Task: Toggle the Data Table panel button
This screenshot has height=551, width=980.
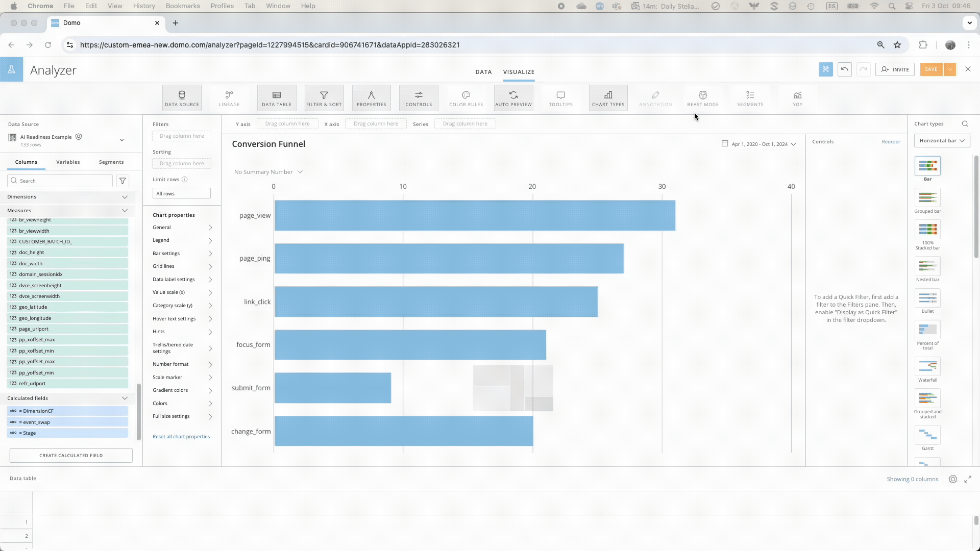Action: pos(276,98)
